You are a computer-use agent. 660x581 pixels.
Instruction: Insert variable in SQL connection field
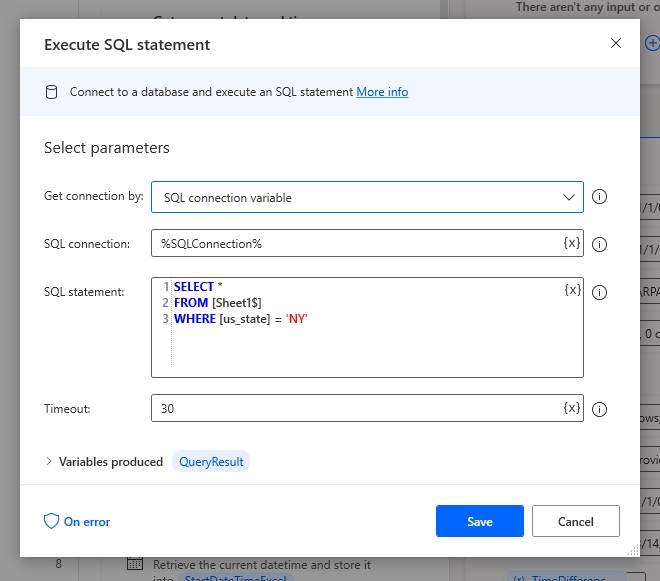pyautogui.click(x=572, y=243)
